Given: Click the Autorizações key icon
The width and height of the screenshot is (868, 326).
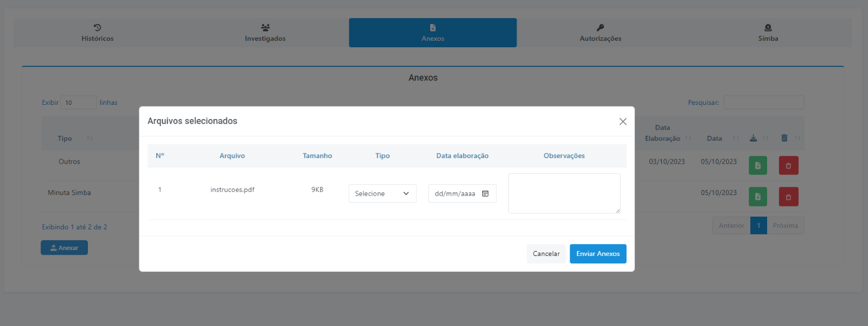Looking at the screenshot, I should coord(601,27).
